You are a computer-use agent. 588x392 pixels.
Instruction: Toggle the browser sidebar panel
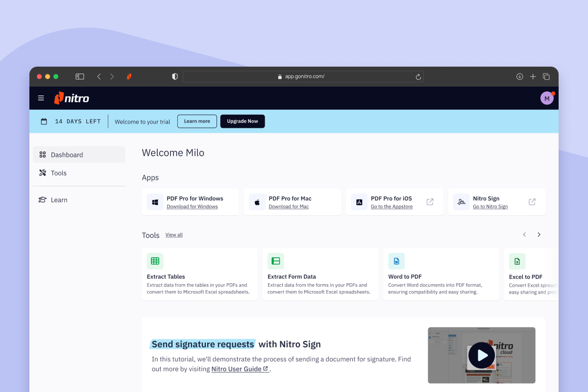click(80, 76)
